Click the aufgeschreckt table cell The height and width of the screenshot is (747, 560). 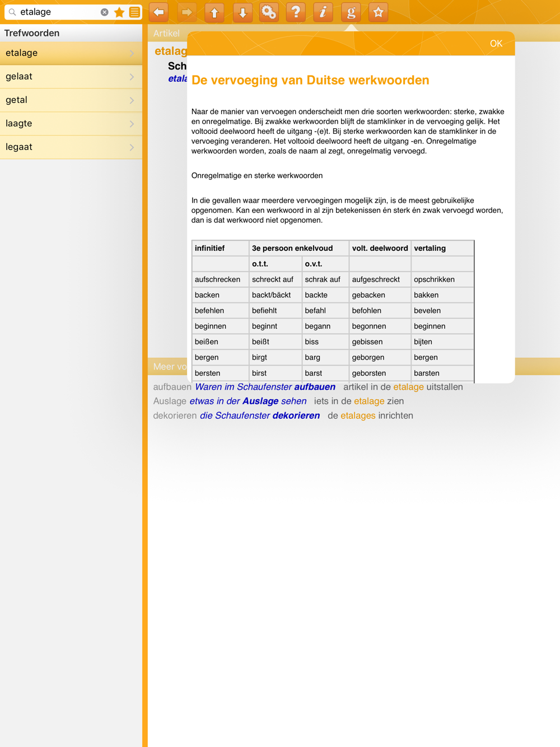pyautogui.click(x=380, y=279)
